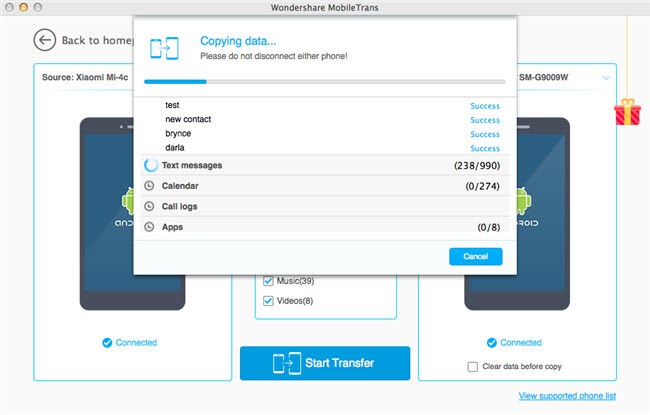
Task: Click the clock icon beside Calendar
Action: point(149,186)
